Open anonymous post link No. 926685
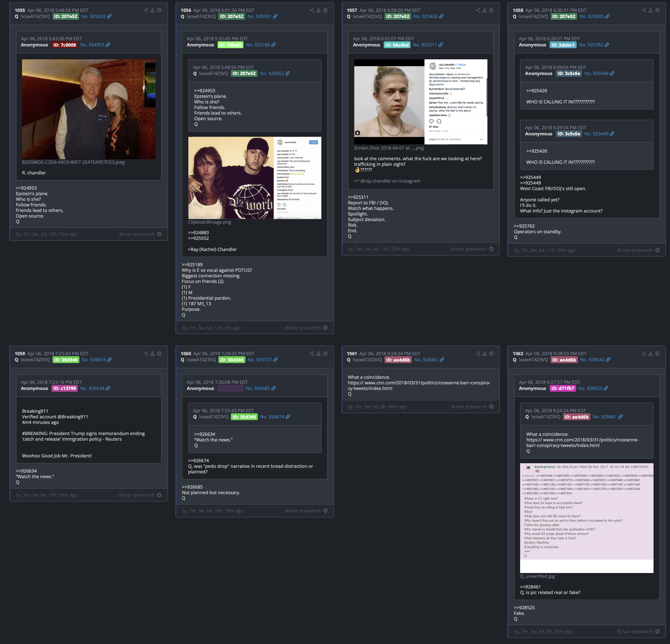Viewport: 670px width, 644px height. coord(258,388)
